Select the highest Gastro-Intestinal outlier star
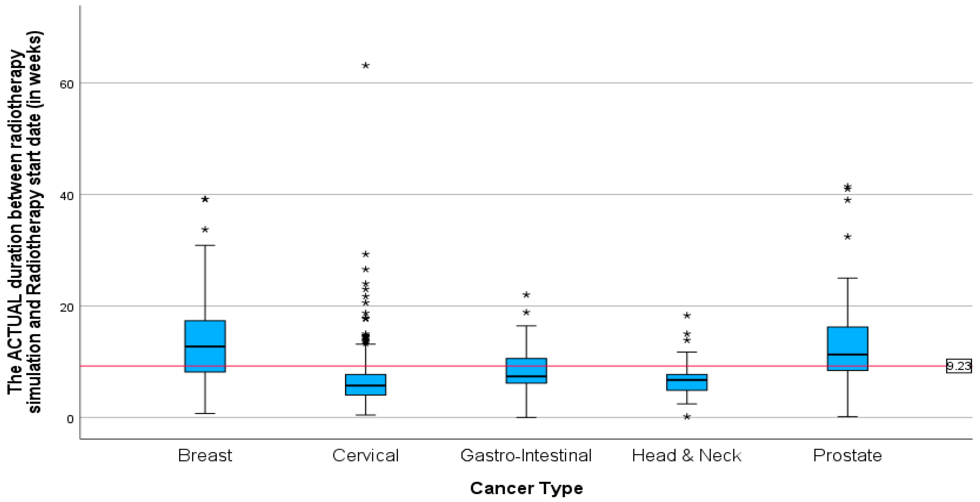This screenshot has width=980, height=502. 526,295
